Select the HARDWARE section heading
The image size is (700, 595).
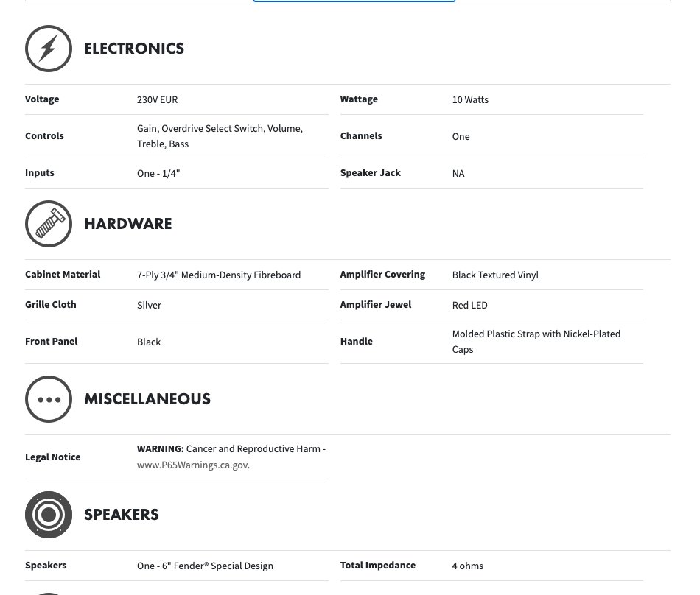point(128,224)
